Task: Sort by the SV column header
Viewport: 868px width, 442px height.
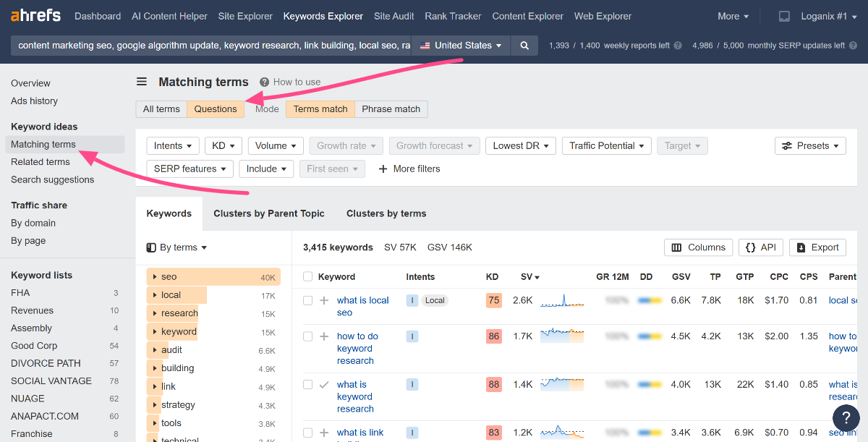Action: [530, 276]
